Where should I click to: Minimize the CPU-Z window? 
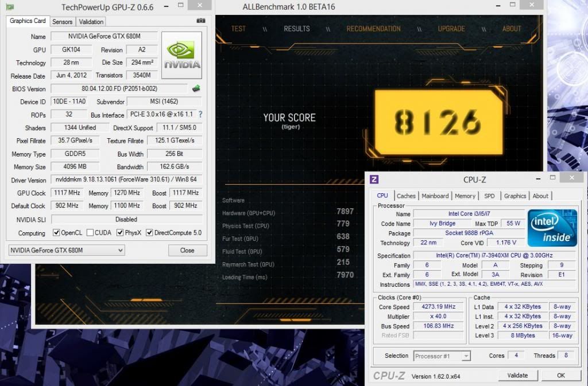point(538,178)
